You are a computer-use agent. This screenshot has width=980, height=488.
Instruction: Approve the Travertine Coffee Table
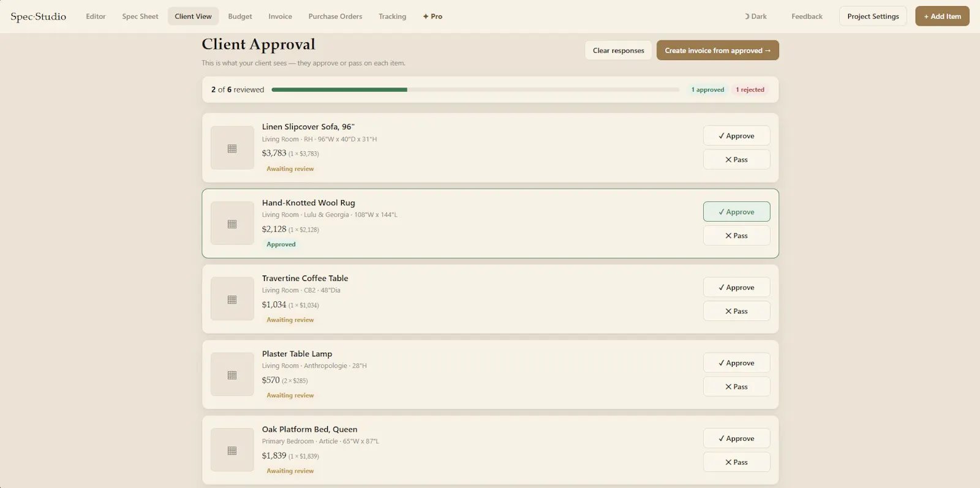click(736, 287)
